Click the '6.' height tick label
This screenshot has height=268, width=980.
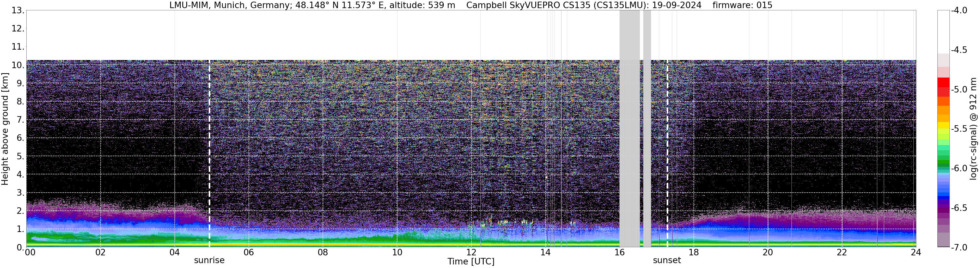[20, 138]
